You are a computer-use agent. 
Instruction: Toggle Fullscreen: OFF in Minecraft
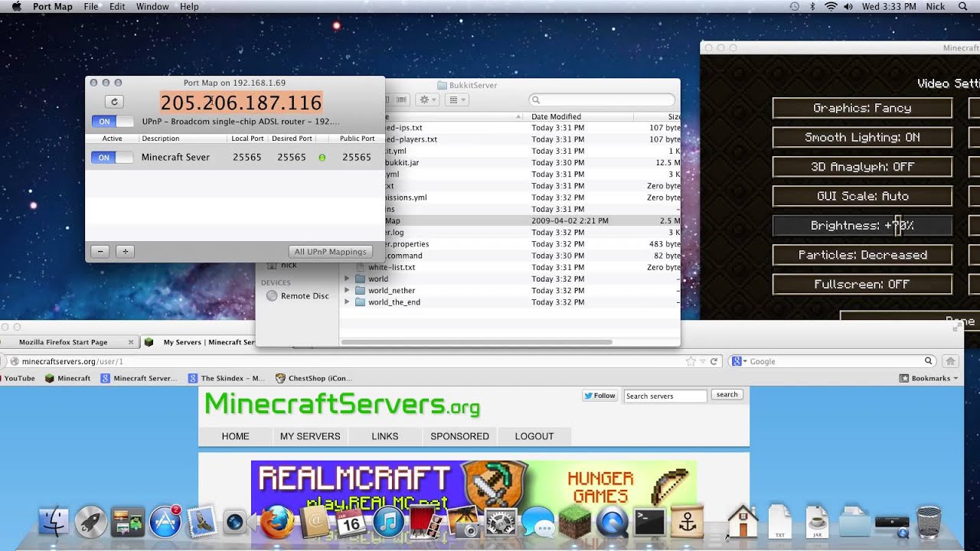point(862,284)
